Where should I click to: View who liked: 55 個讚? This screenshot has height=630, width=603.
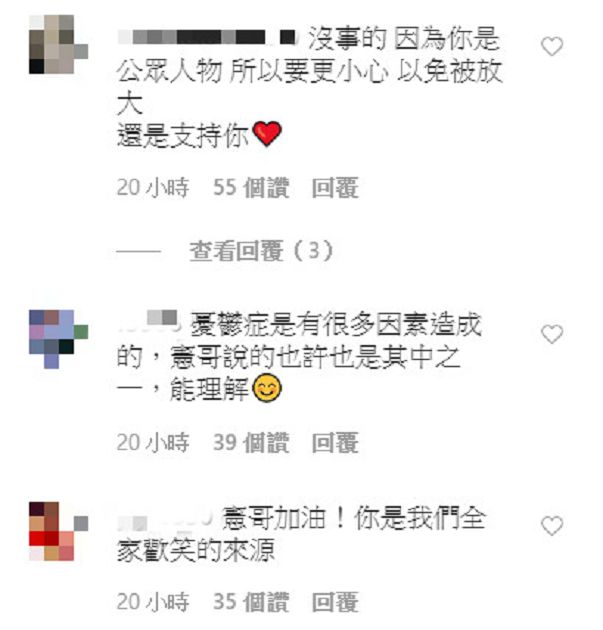coord(251,188)
